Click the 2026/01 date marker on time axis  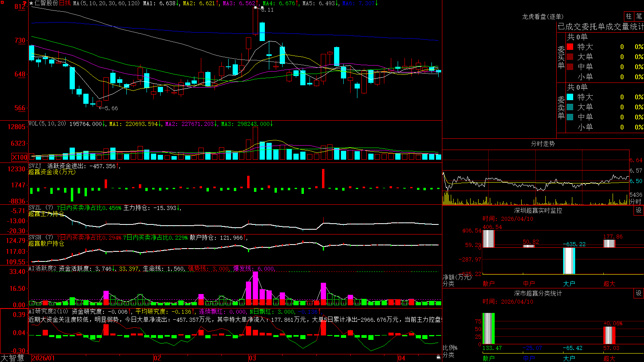(43, 358)
